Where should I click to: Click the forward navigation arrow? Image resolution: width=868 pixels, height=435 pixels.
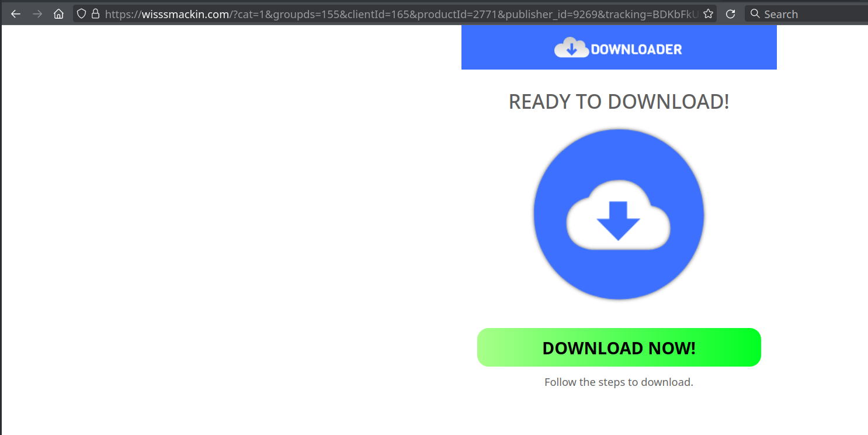(37, 14)
